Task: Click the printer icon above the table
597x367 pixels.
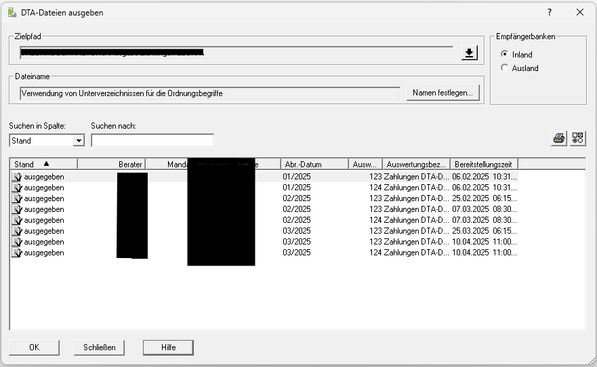Action: pyautogui.click(x=559, y=138)
